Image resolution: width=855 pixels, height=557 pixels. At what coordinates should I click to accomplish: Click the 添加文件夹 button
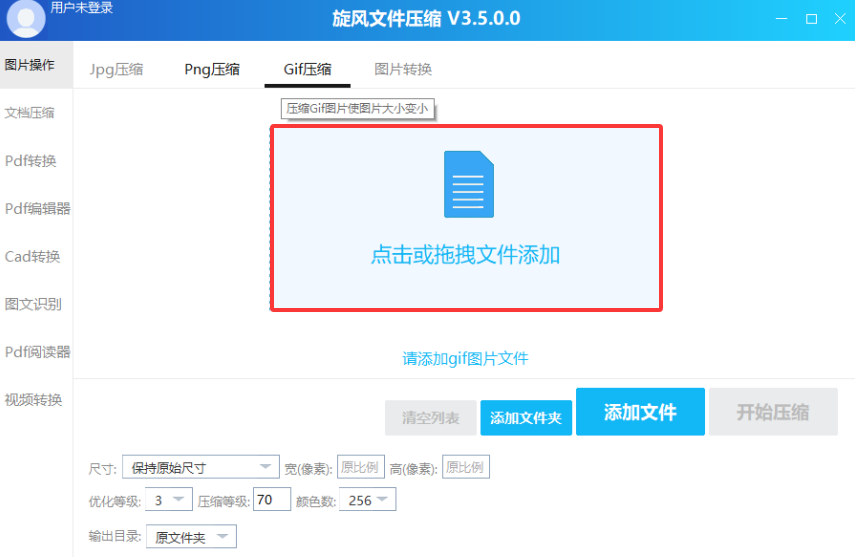pos(526,418)
